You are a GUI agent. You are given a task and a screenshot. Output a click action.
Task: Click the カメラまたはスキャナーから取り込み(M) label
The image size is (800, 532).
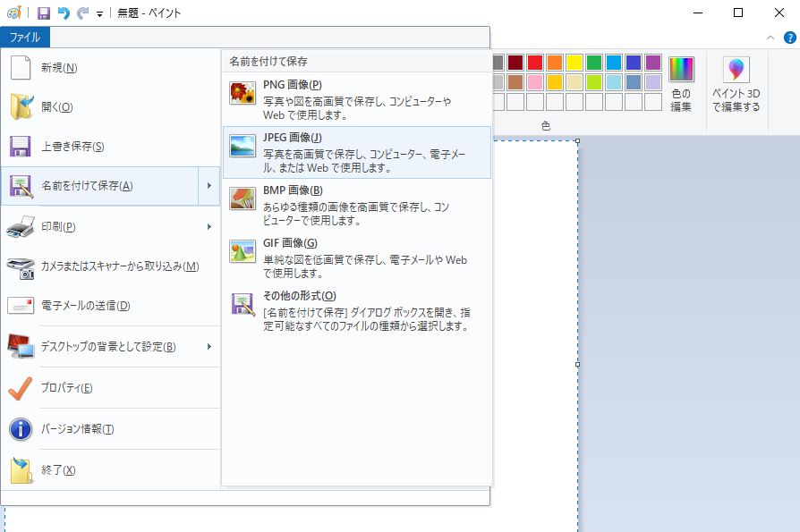120,266
